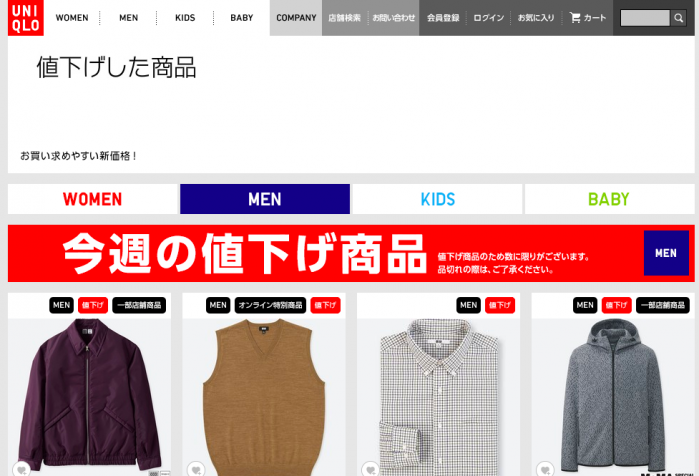Open COMPANY menu item
Image resolution: width=699 pixels, height=476 pixels.
pyautogui.click(x=296, y=18)
